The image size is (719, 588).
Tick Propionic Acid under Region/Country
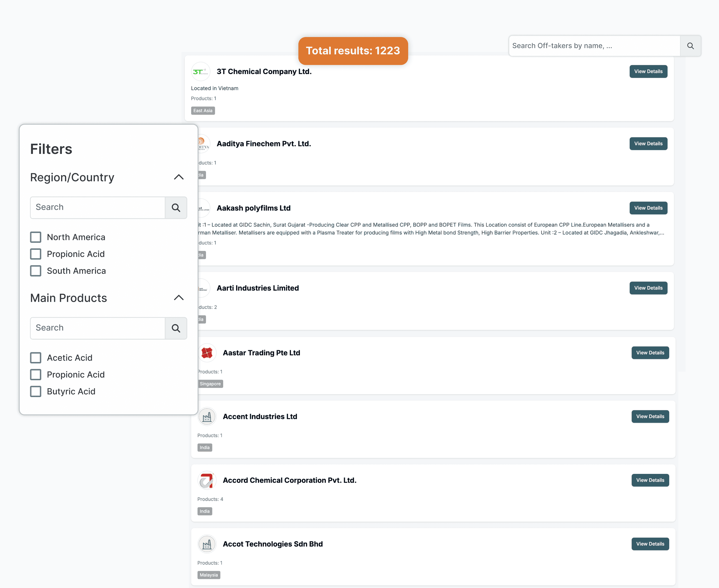(36, 254)
